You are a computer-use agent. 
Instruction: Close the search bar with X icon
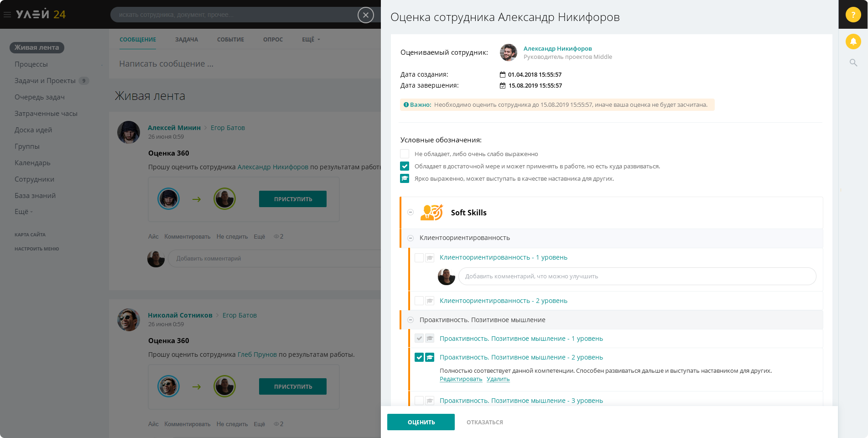point(366,15)
